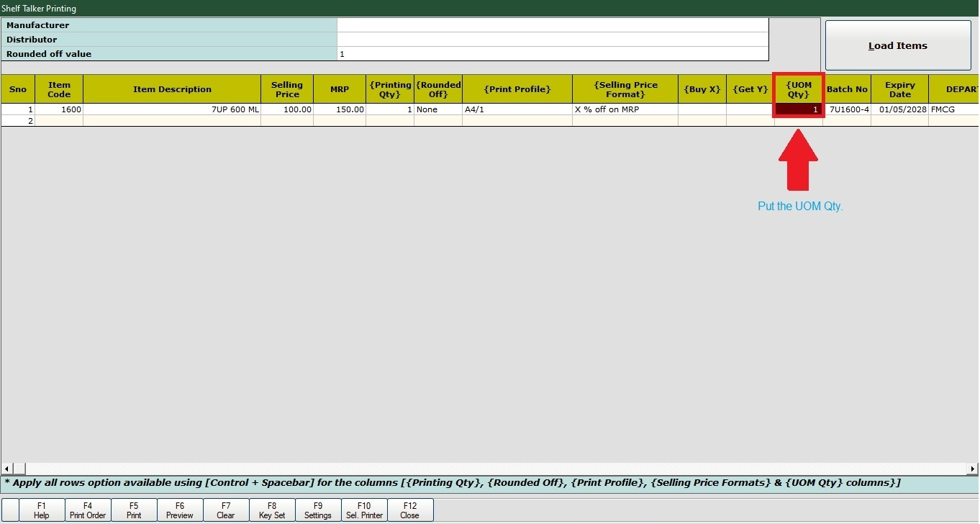
Task: Click the F12 Close button
Action: pyautogui.click(x=410, y=510)
